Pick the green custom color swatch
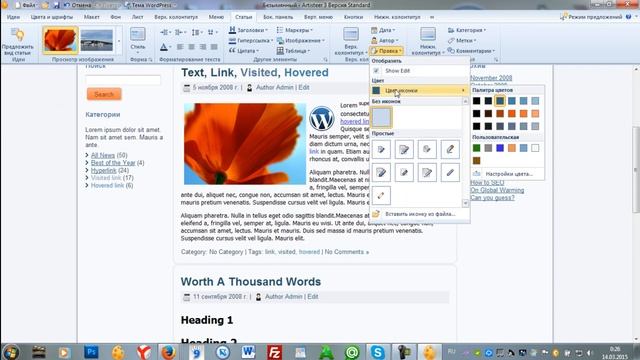 point(476,148)
